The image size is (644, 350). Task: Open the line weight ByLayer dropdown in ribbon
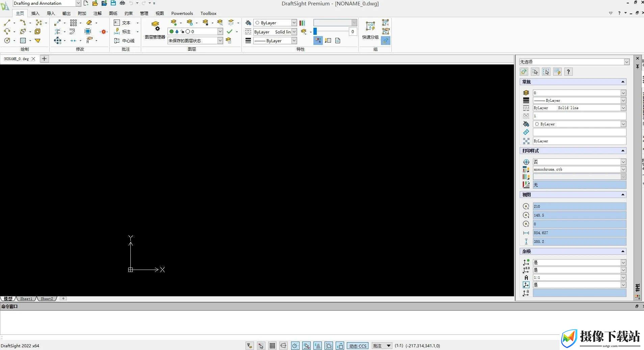point(294,41)
